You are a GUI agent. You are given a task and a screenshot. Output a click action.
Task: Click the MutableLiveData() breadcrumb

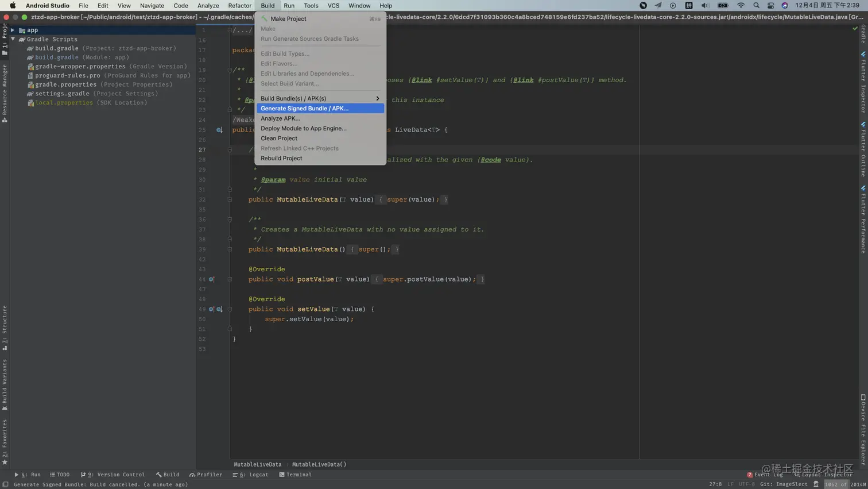pos(319,464)
